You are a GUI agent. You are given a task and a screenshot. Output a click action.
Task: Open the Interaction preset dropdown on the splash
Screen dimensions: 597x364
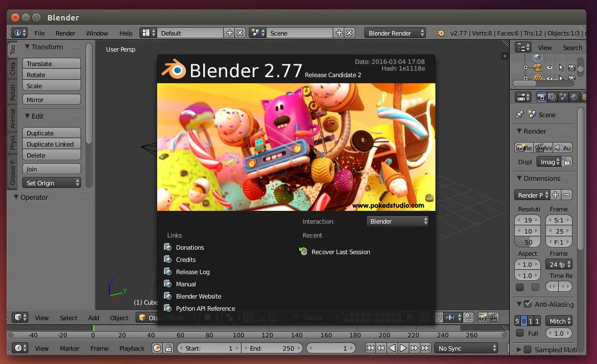[x=397, y=221]
